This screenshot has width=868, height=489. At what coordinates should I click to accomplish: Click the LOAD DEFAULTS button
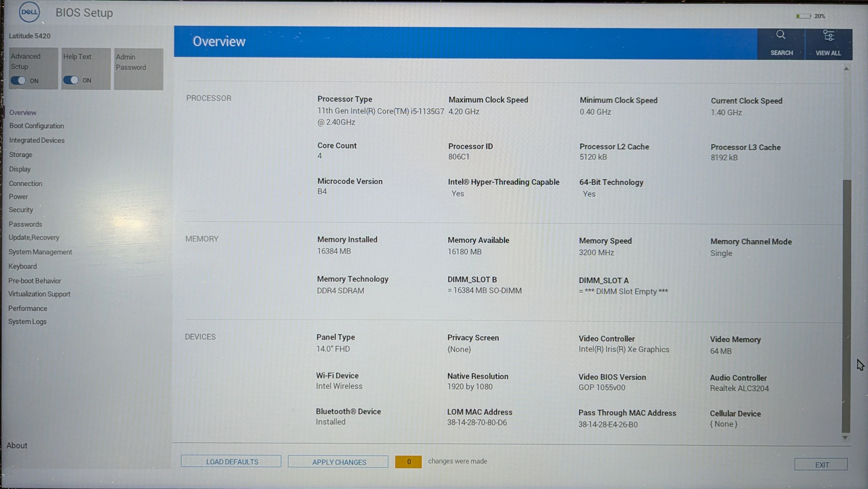pos(231,461)
